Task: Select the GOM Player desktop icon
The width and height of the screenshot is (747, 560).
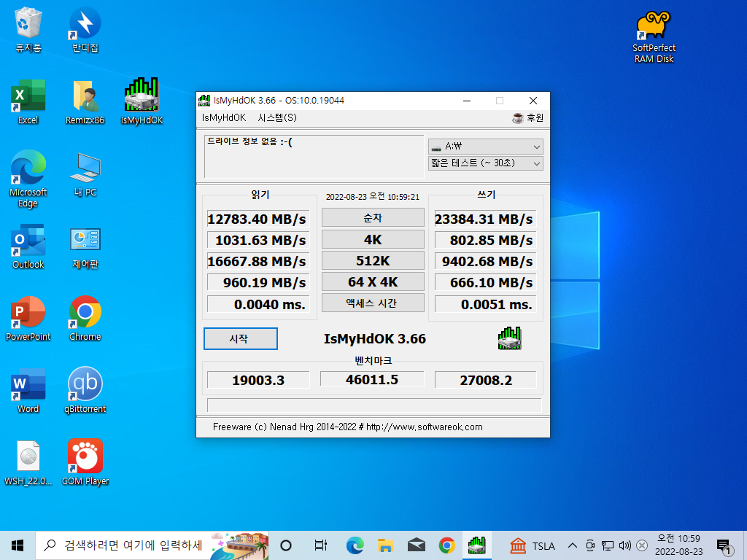Action: click(x=85, y=462)
